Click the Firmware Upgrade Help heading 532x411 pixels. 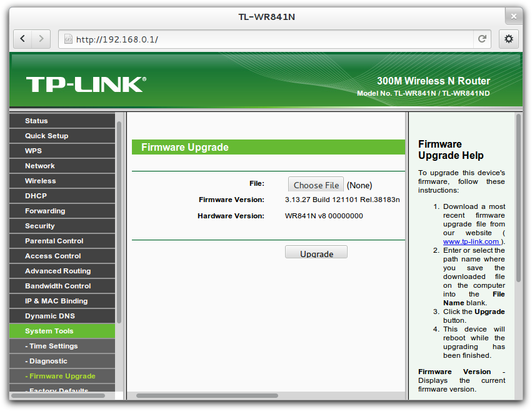click(x=451, y=150)
